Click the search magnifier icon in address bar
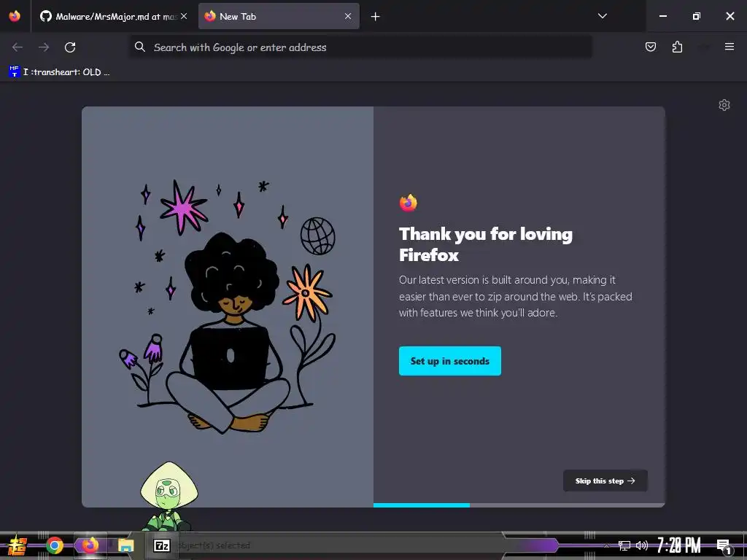 click(x=139, y=47)
